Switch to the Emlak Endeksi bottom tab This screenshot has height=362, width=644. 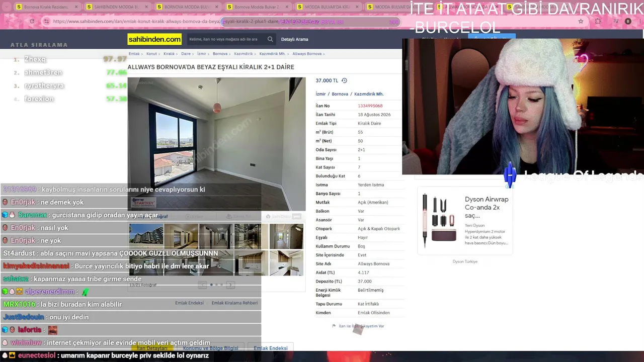coord(271,348)
